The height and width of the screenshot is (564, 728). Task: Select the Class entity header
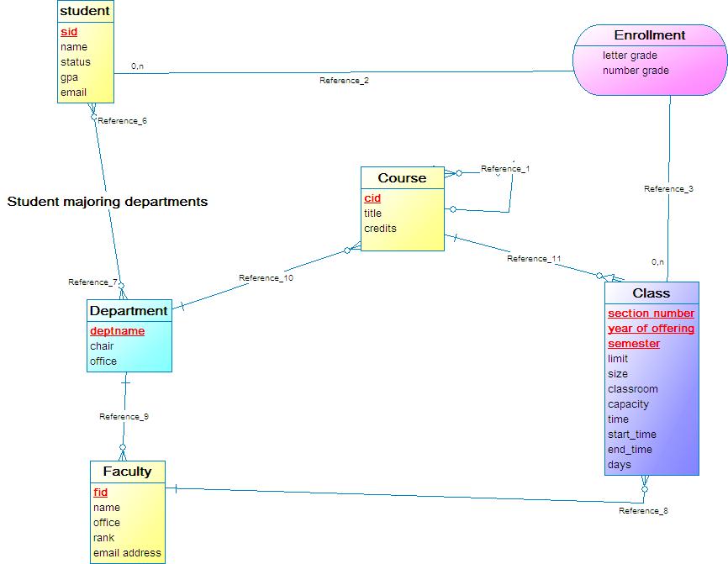651,293
